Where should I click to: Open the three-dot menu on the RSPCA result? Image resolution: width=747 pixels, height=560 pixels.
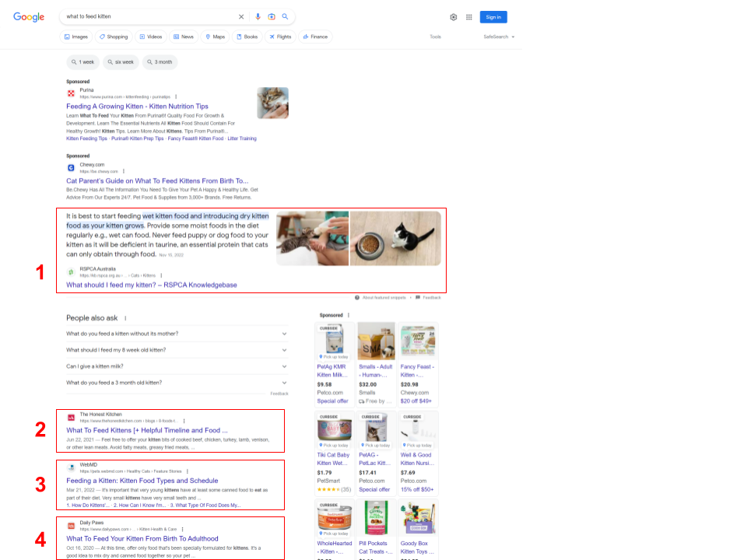click(x=161, y=275)
